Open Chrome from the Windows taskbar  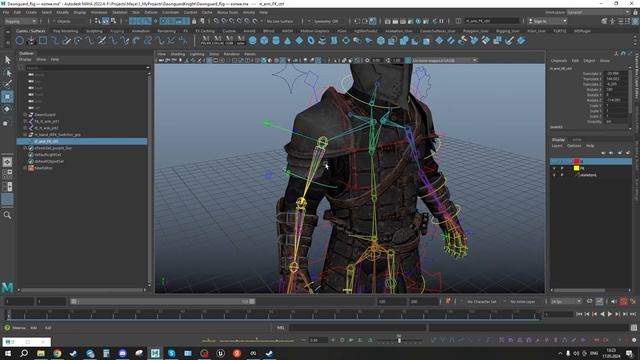click(57, 353)
